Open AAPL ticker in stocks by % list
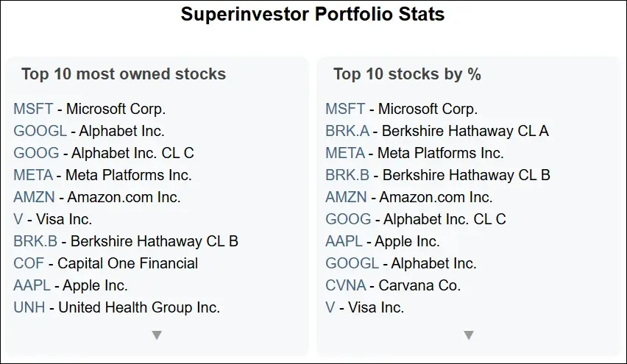 coord(344,241)
